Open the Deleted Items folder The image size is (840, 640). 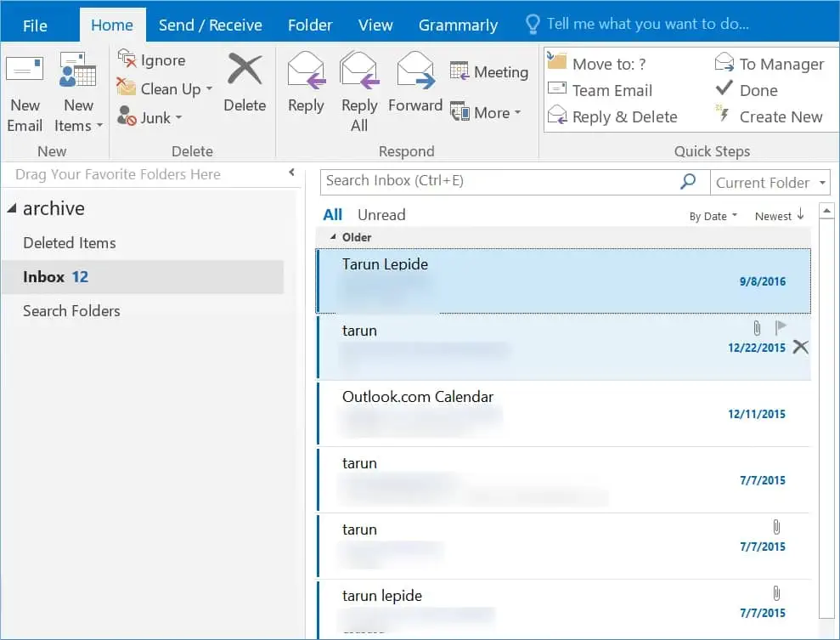(x=69, y=243)
